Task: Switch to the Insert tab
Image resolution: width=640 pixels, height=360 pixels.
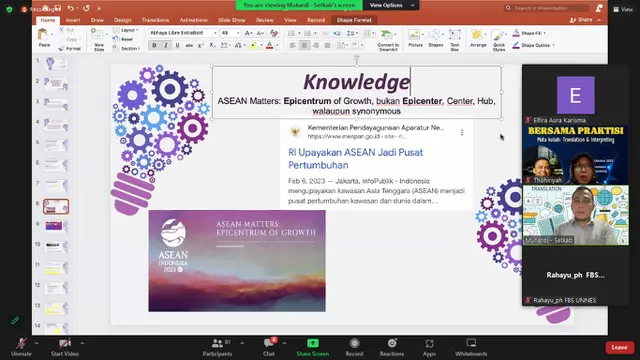Action: click(x=73, y=20)
